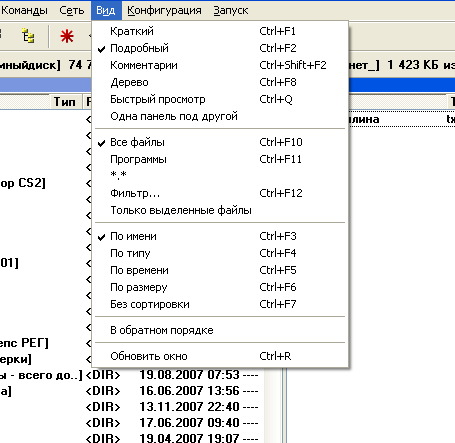Select the folder ending with 'епс РЕГ]'

tap(24, 343)
